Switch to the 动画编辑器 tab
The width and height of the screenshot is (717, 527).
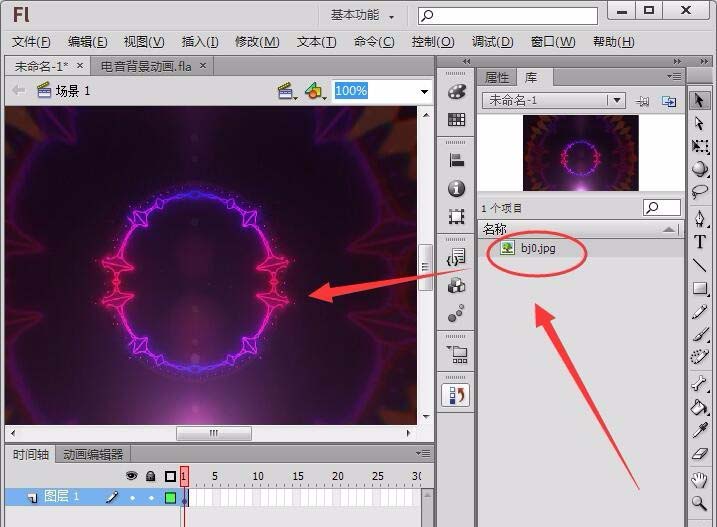pos(93,454)
